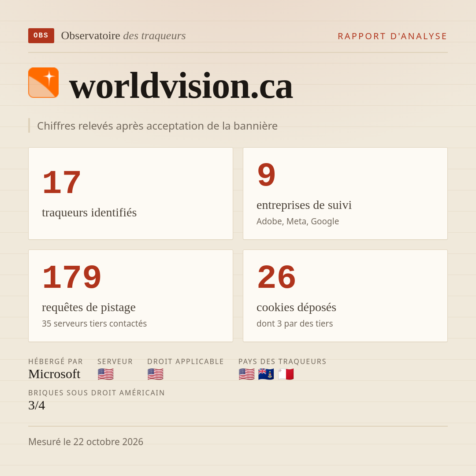Click the 'entreprises de suivi' label

pyautogui.click(x=304, y=205)
